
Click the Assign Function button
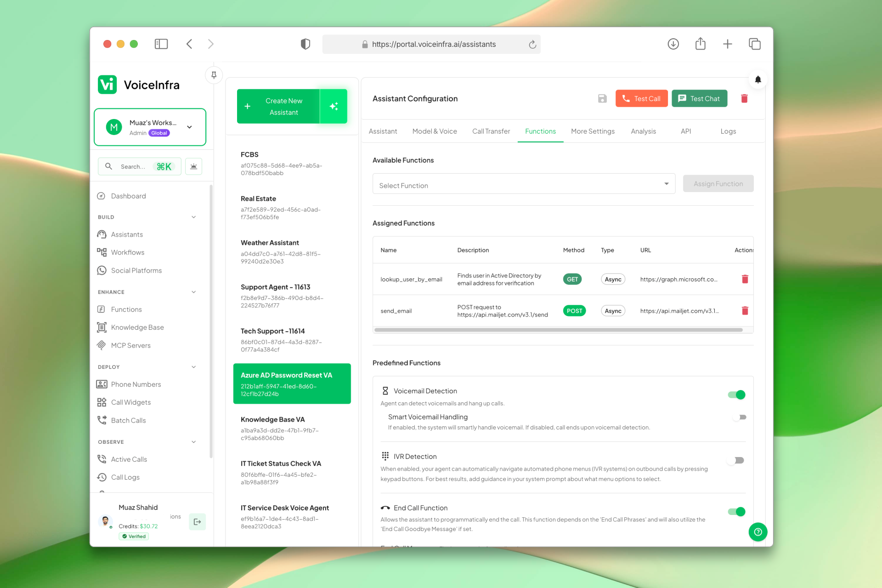pyautogui.click(x=718, y=184)
